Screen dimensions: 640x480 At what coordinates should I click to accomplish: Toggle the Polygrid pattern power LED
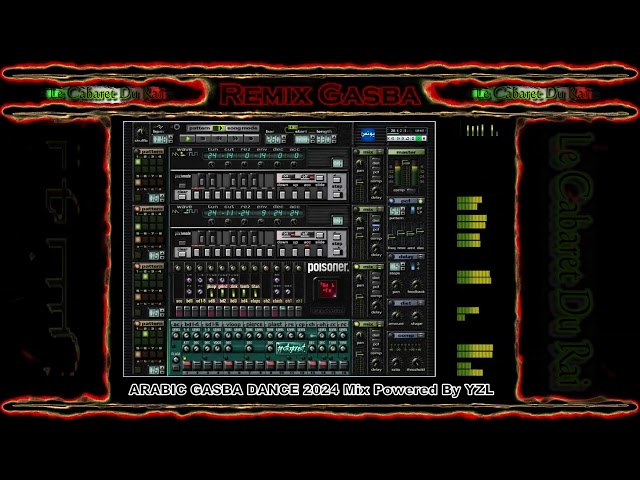point(137,324)
